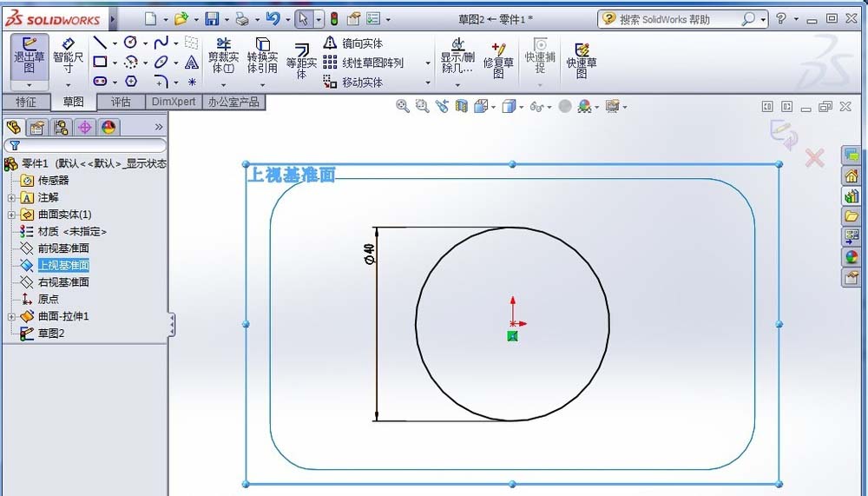Screen dimensions: 868x496
Task: Click Mirror Entities (镜向实体)
Action: (x=354, y=43)
